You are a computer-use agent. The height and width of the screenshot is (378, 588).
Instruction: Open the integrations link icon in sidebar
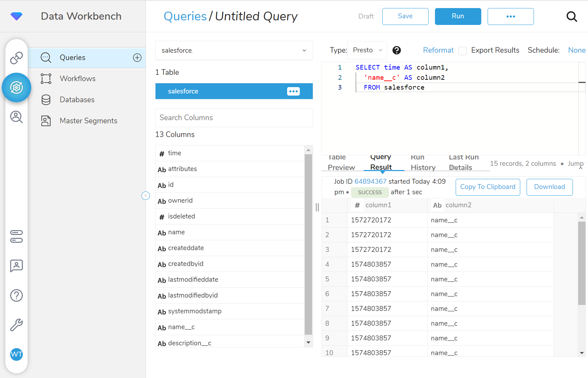click(16, 58)
